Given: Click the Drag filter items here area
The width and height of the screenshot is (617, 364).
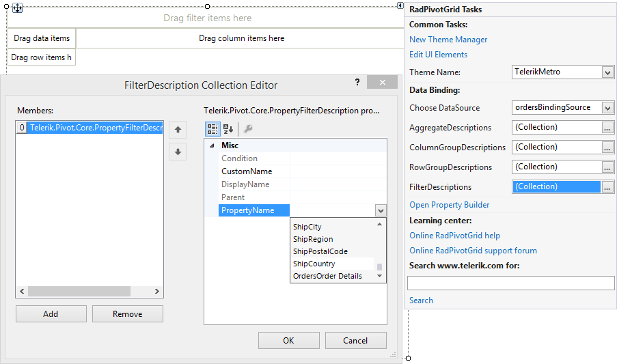Looking at the screenshot, I should (207, 18).
